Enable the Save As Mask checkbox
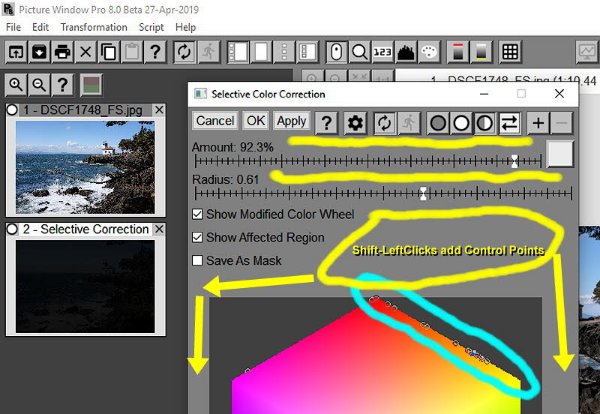The height and width of the screenshot is (414, 600). (197, 261)
